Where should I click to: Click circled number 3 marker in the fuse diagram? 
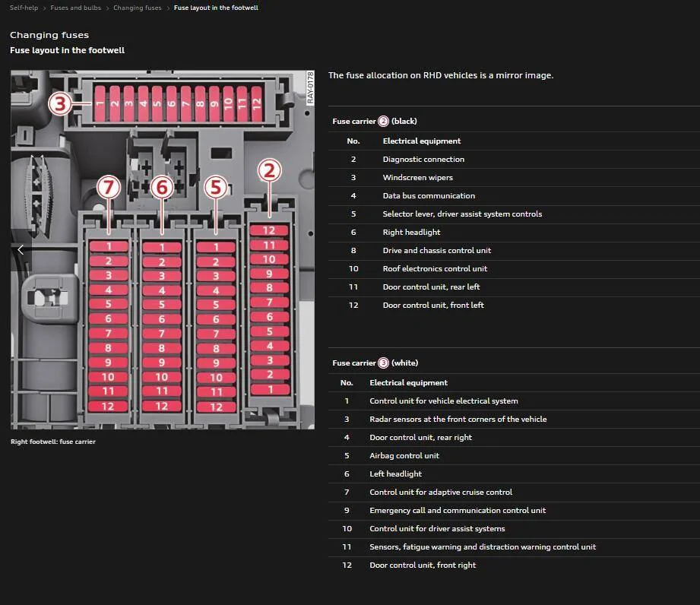pyautogui.click(x=62, y=103)
